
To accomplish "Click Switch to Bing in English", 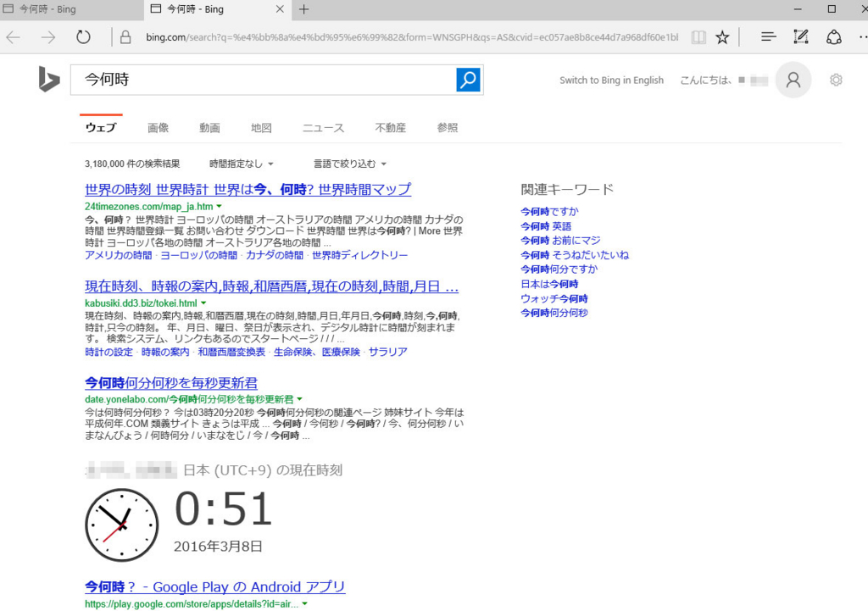I will pyautogui.click(x=611, y=81).
